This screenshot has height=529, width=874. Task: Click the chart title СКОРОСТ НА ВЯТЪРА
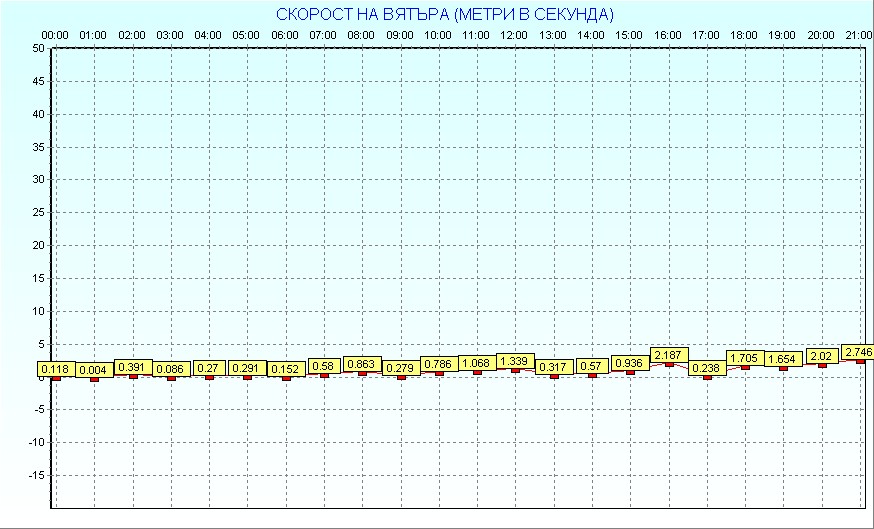(x=444, y=14)
